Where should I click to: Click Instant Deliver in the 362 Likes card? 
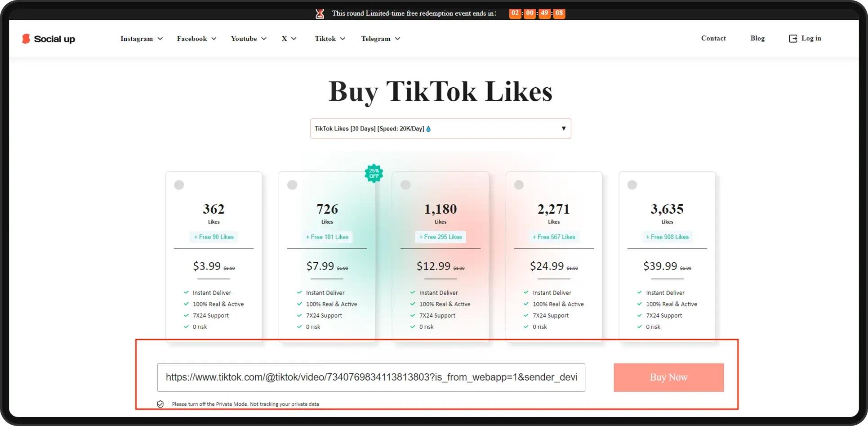212,293
